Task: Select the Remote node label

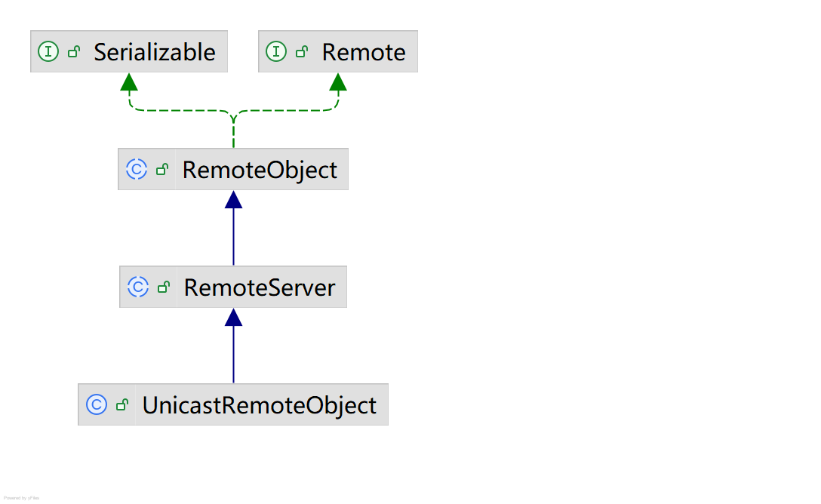Action: click(x=364, y=52)
